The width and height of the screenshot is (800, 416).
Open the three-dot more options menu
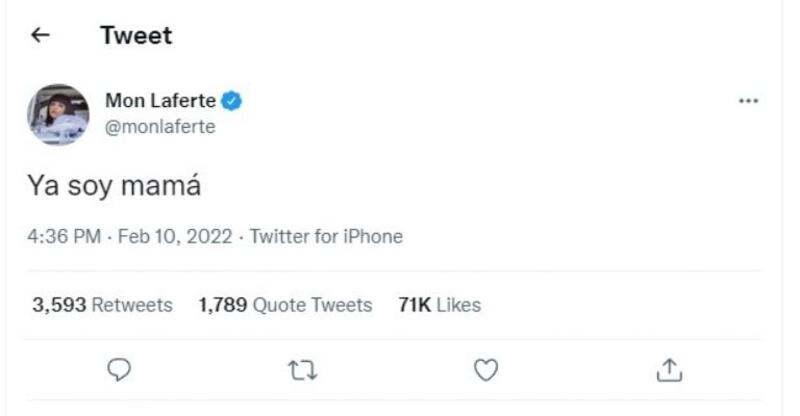click(x=748, y=101)
